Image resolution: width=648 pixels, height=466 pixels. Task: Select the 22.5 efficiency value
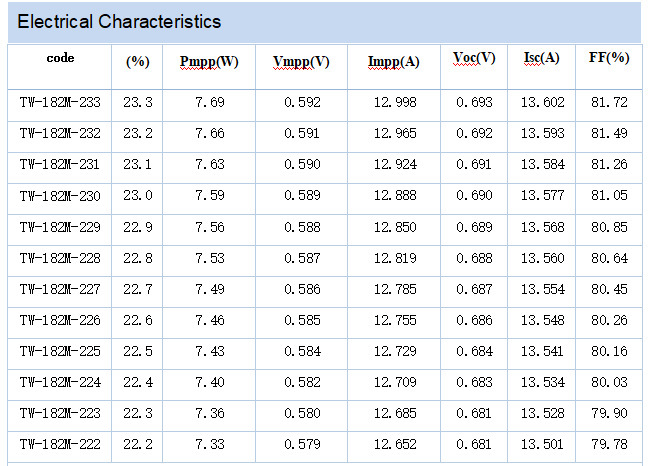tap(137, 352)
